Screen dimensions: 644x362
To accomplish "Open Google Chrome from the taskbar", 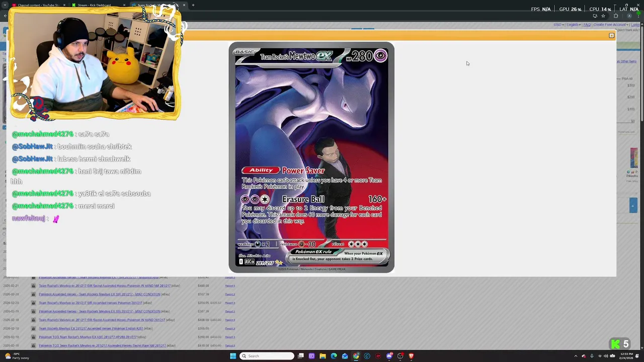I will (x=356, y=356).
